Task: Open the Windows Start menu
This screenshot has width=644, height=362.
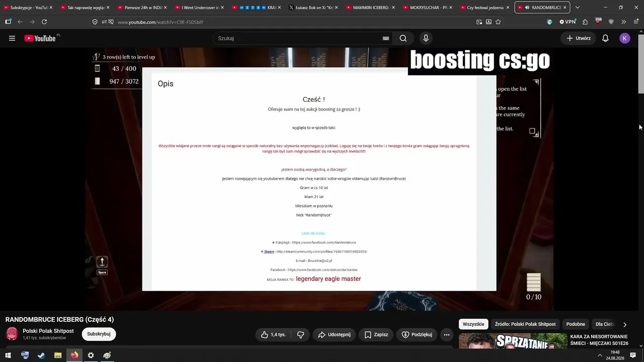Action: pos(8,355)
